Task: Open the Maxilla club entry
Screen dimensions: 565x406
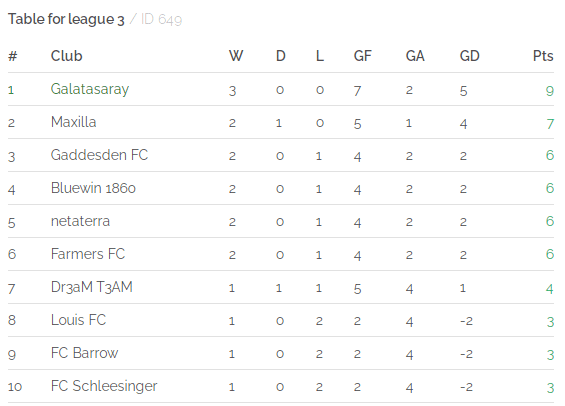Action: coord(74,122)
